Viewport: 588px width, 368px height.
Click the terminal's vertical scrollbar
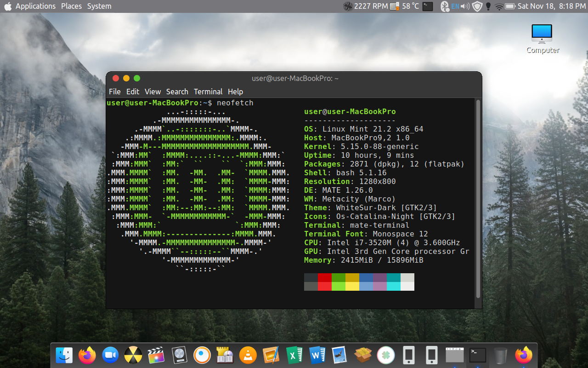pyautogui.click(x=478, y=199)
